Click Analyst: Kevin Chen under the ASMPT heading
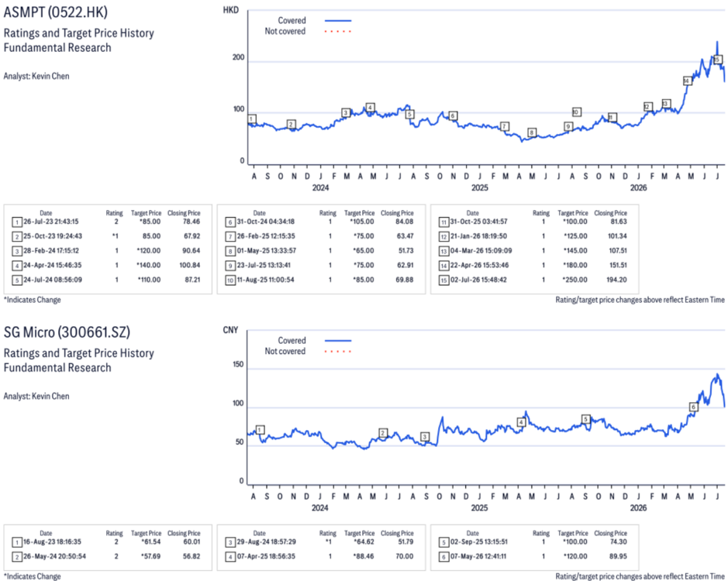Screen dimensions: 728x581 tap(36, 76)
